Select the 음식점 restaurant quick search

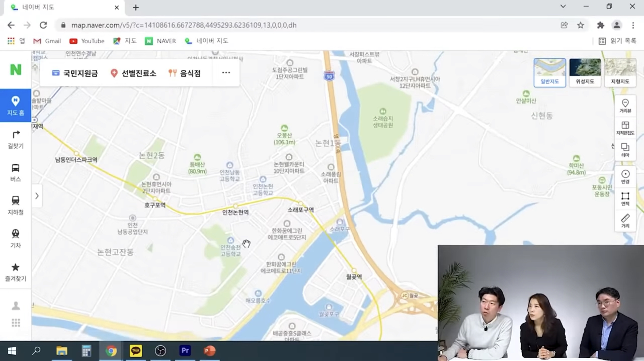(x=185, y=73)
